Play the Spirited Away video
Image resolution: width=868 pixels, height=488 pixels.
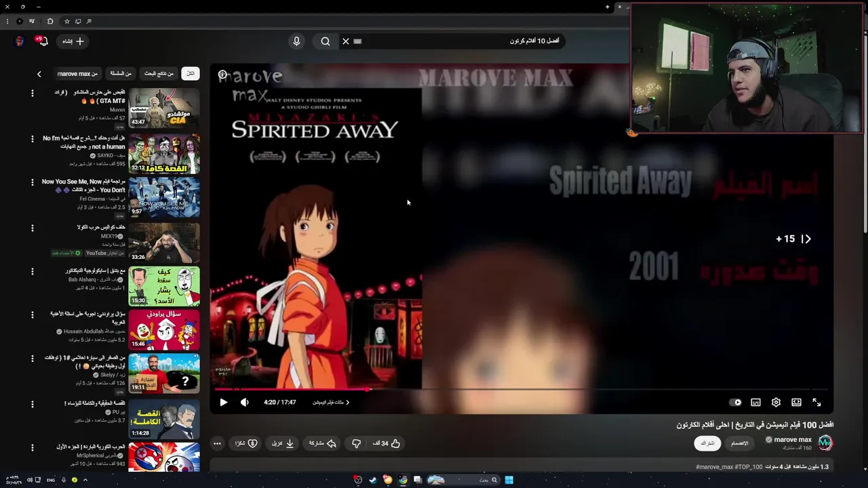223,402
